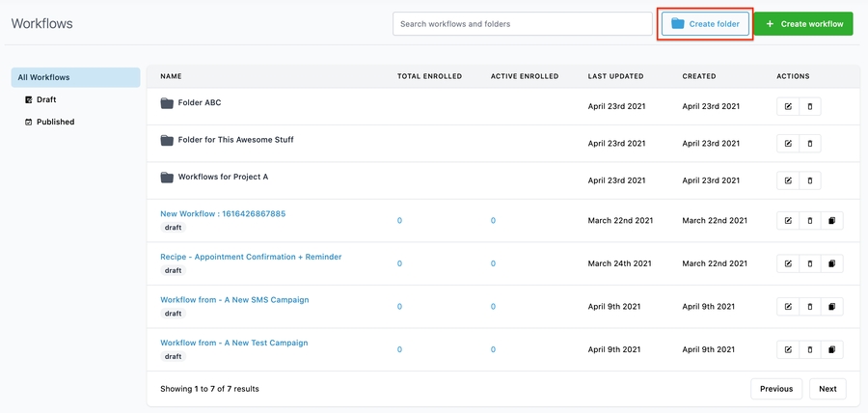Edit the Recipe - Appointment Confirmation workflow
Viewport: 868px width, 413px height.
click(x=788, y=263)
